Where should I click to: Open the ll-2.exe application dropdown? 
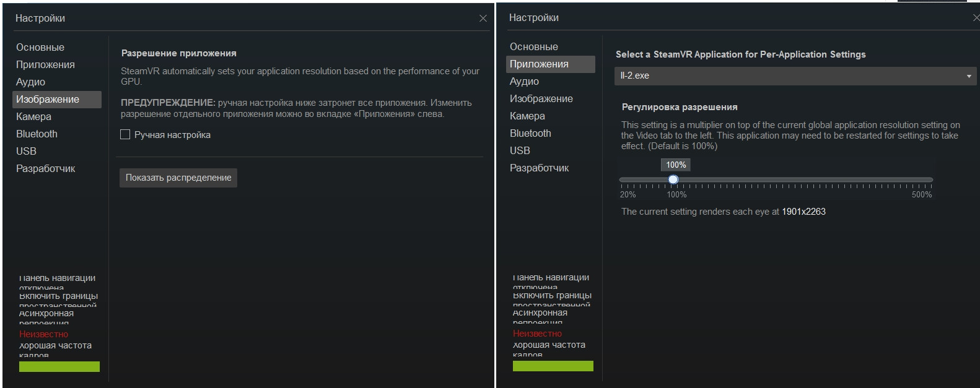point(795,75)
